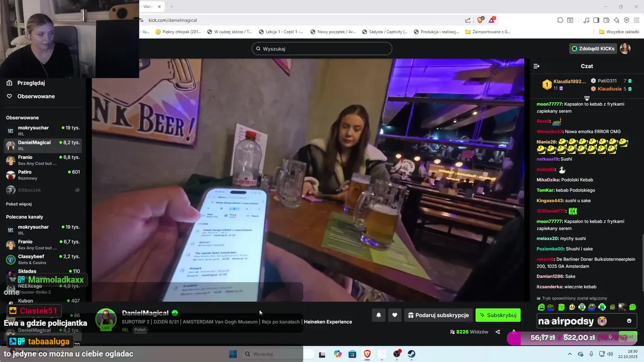The height and width of the screenshot is (362, 644).
Task: Select Patiro channel in sidebar
Action: (x=43, y=175)
